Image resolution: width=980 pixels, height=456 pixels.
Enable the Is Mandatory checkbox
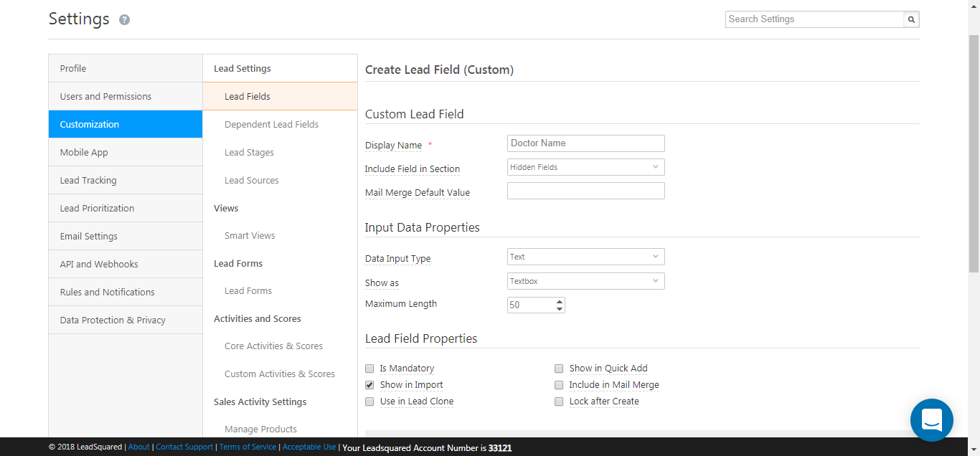369,369
